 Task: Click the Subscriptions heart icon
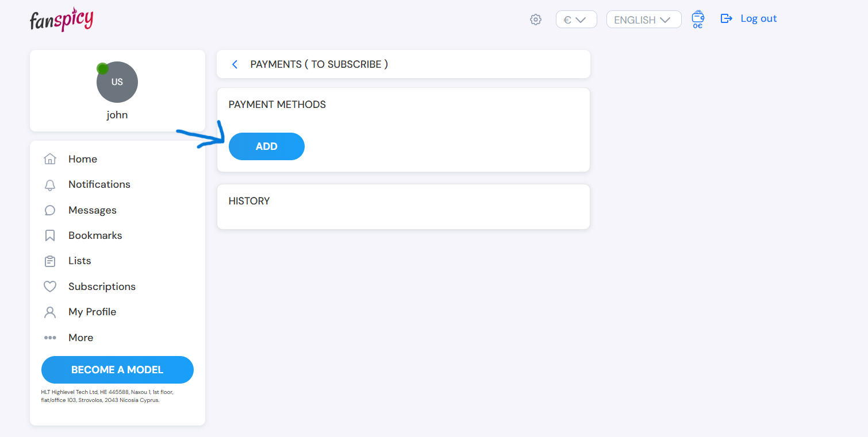click(x=50, y=287)
